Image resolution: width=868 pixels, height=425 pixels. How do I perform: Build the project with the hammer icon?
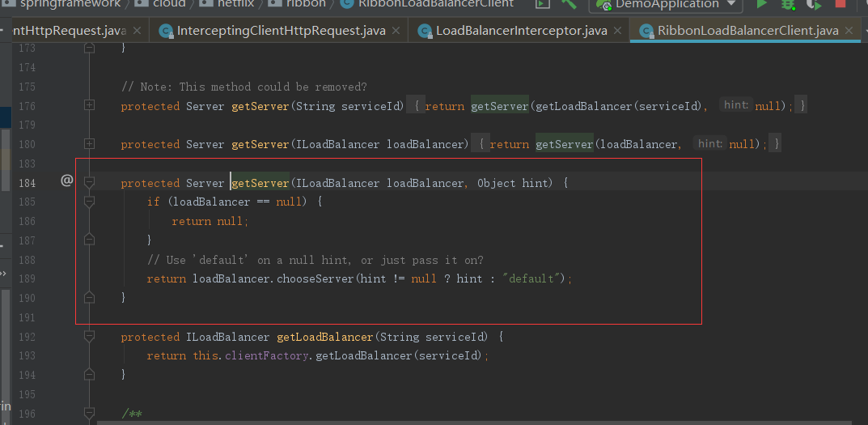pyautogui.click(x=569, y=3)
